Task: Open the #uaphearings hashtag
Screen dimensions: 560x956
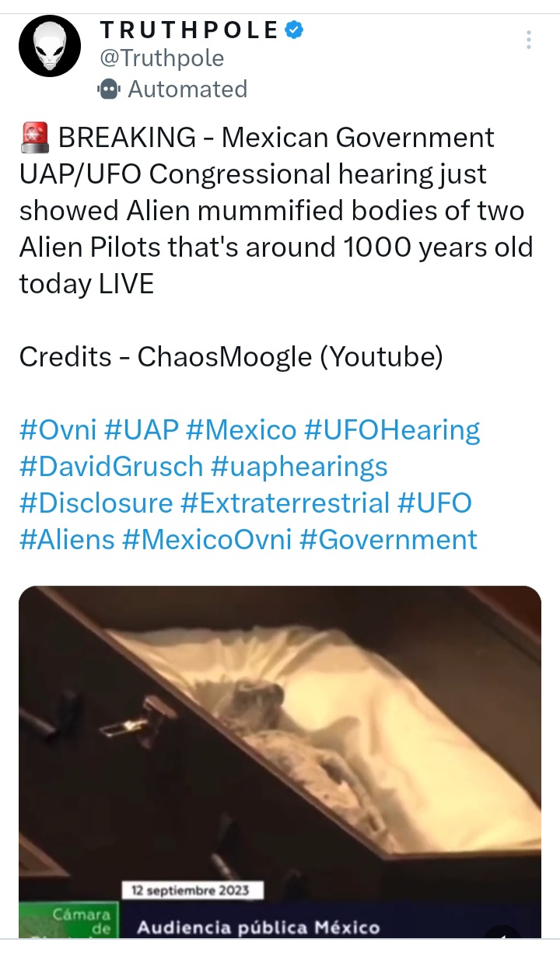Action: [x=299, y=467]
